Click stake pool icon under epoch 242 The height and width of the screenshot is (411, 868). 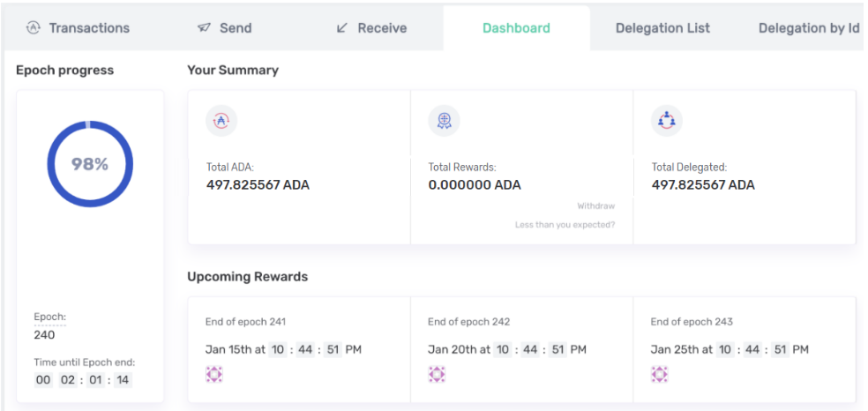[437, 375]
